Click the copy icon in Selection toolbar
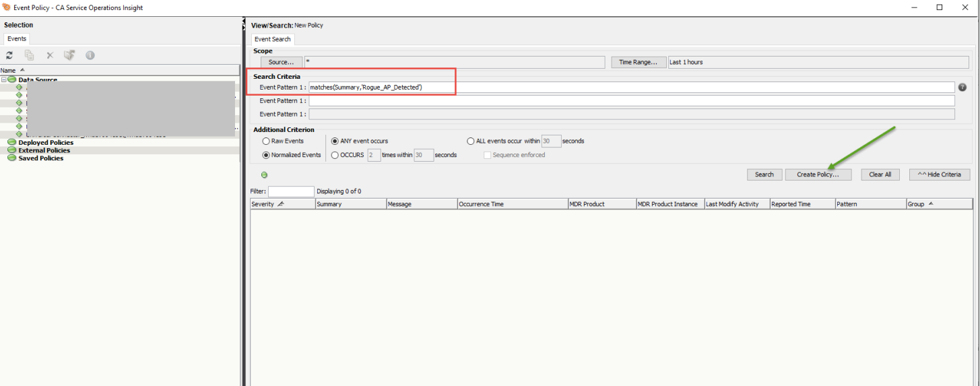980x386 pixels. 29,55
